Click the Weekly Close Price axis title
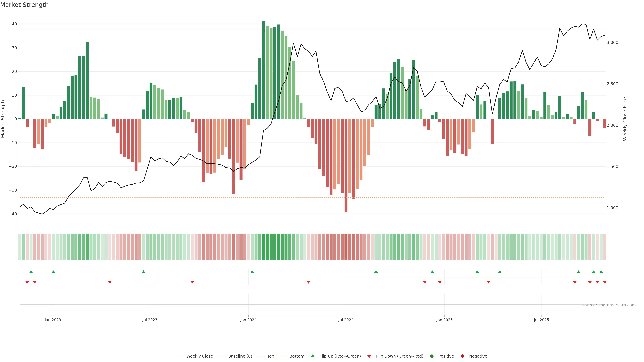The height and width of the screenshot is (362, 644). [625, 119]
